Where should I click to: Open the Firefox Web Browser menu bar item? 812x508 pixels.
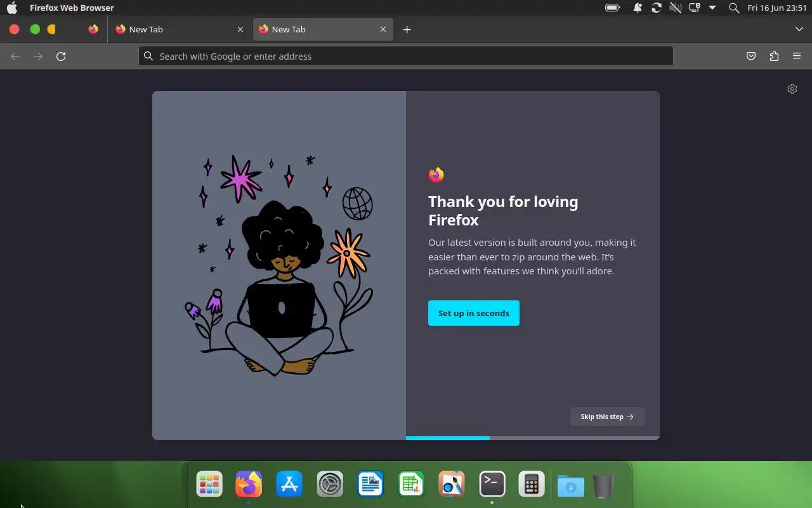72,8
